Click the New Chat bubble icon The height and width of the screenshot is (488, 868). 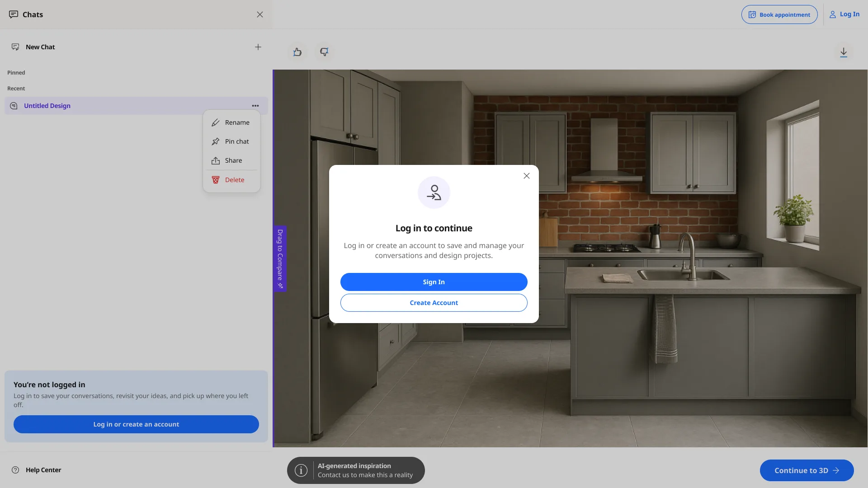point(15,47)
